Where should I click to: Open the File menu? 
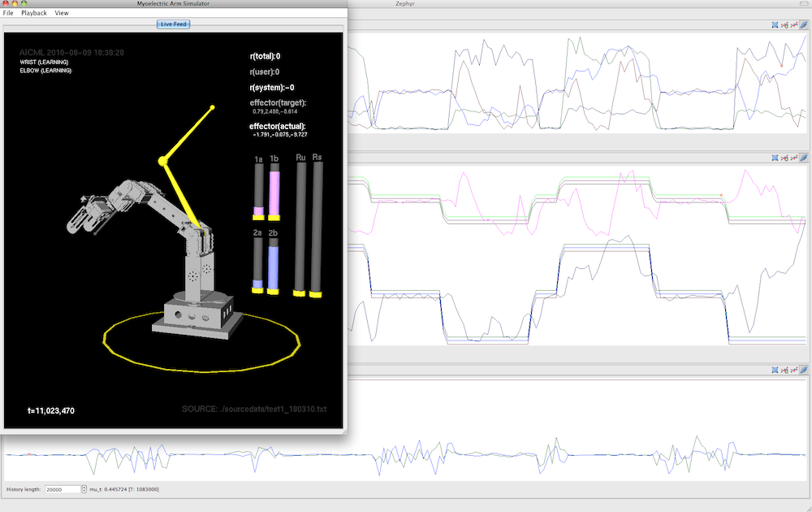coord(8,13)
